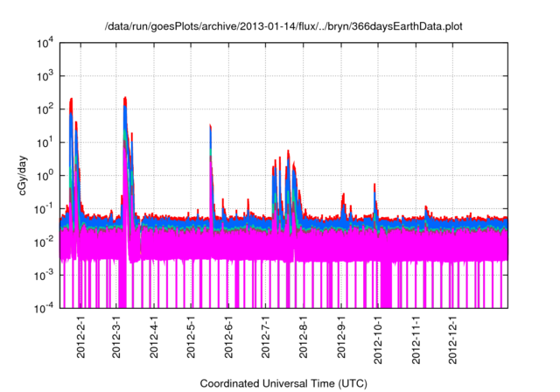Click the 10^-2 y-axis tick label
Viewport: 560px width, 392px height.
click(x=44, y=241)
